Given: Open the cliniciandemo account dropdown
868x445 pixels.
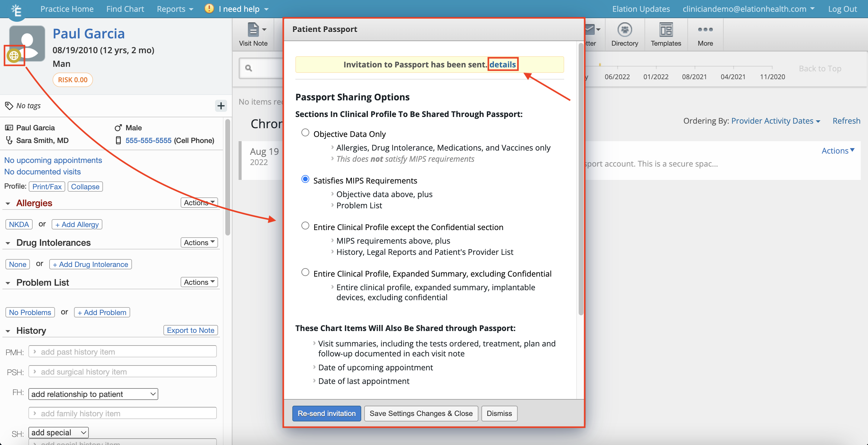Looking at the screenshot, I should coord(748,9).
